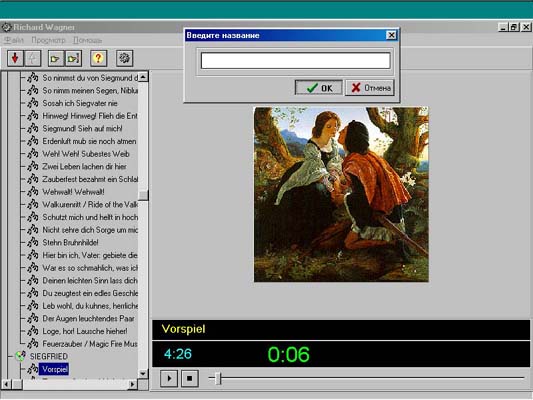Screen dimensions: 533x400
Task: Click the stop playback button
Action: pos(190,378)
